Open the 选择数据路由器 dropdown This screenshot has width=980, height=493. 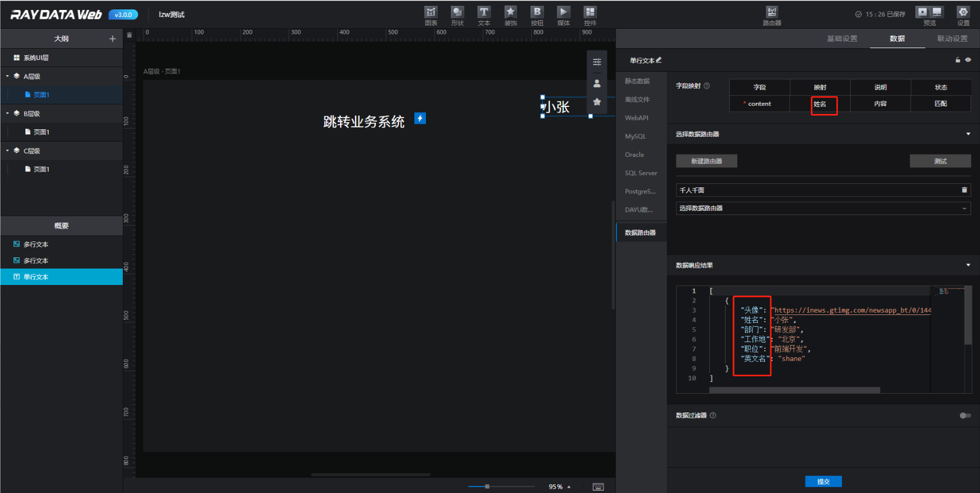(823, 208)
